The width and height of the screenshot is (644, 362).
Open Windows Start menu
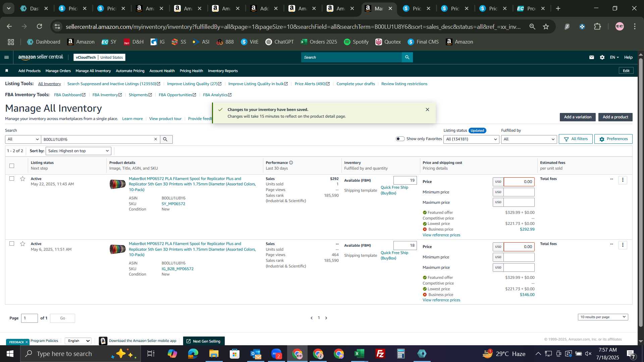(10, 354)
